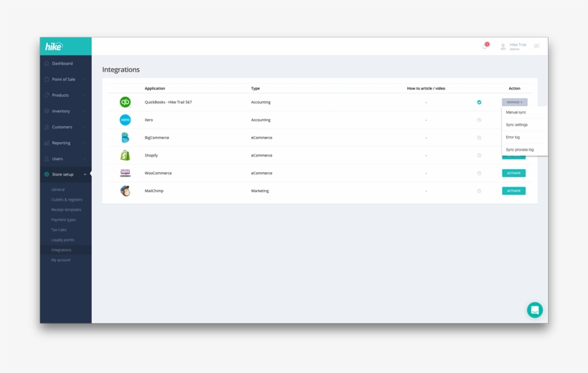Click the Dashboard home icon
The height and width of the screenshot is (373, 588).
(x=47, y=63)
